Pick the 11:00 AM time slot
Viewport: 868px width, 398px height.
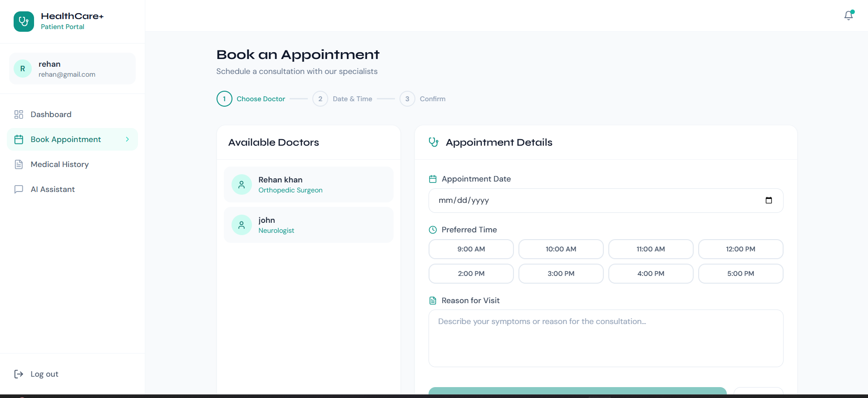(651, 249)
